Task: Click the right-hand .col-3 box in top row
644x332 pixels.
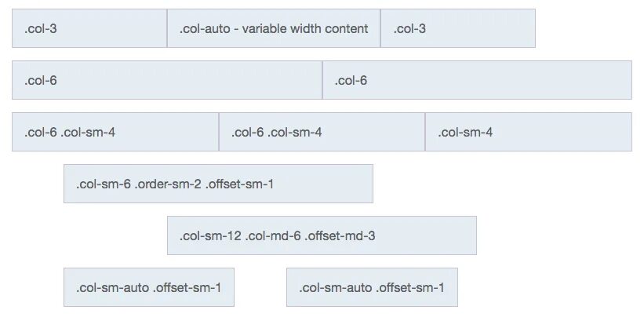Action: pos(458,28)
